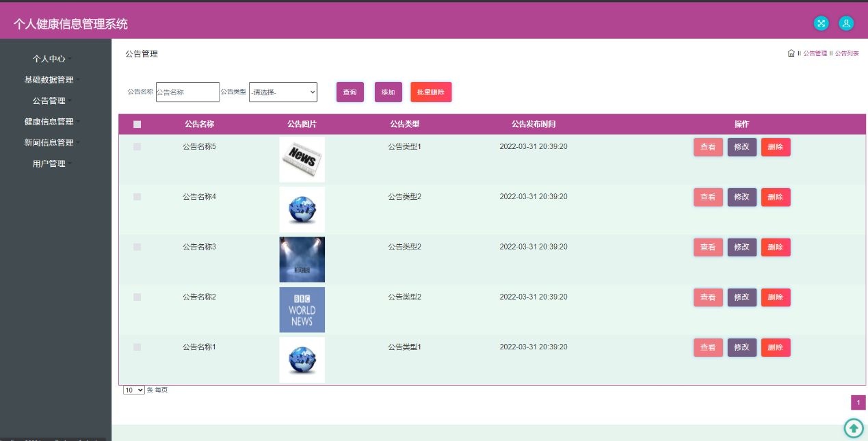The height and width of the screenshot is (441, 868).
Task: Open the user profile icon in header
Action: tap(846, 23)
